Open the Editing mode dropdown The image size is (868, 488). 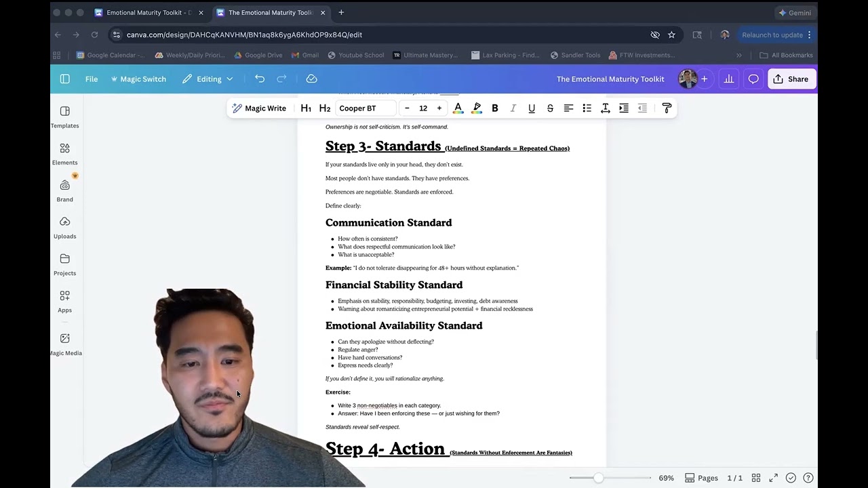(x=208, y=79)
